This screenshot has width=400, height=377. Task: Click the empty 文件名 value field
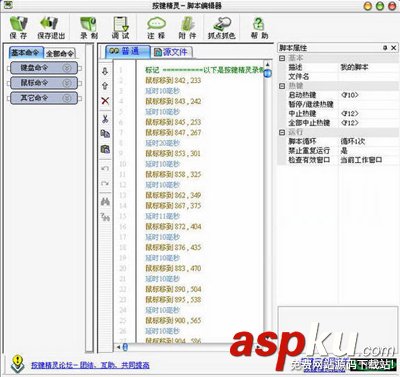tap(368, 76)
